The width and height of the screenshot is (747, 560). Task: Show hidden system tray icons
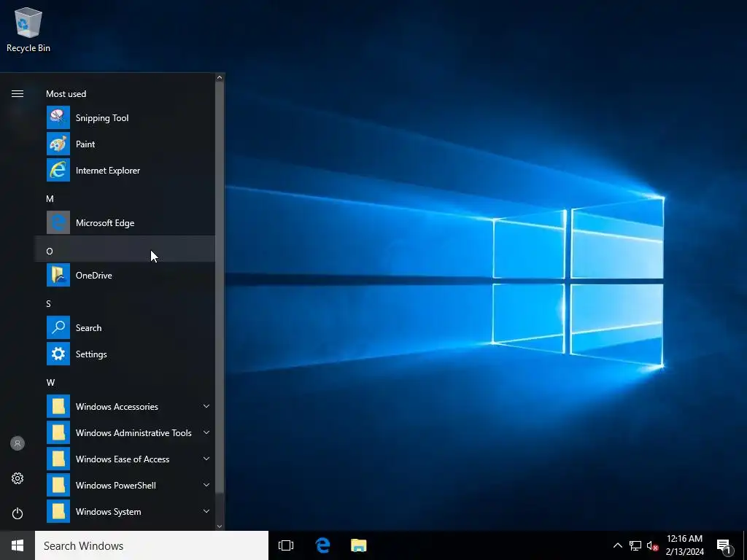click(617, 545)
